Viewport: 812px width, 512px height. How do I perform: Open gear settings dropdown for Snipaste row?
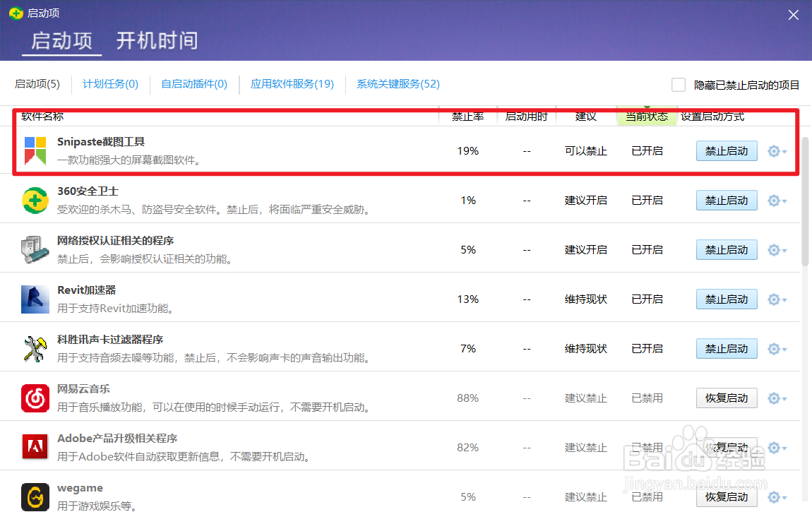pyautogui.click(x=777, y=151)
